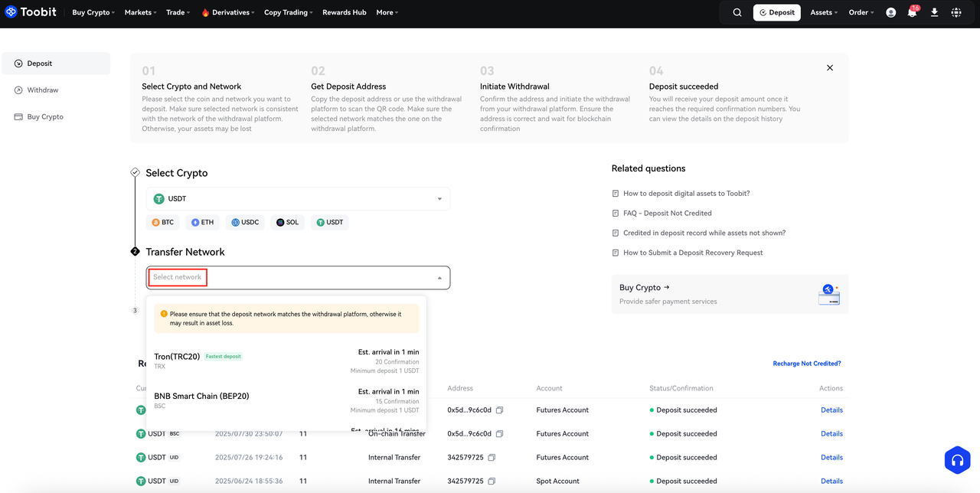Screen dimensions: 980x493
Task: Click Internal Transfer cell in 2025/07/26 row
Action: pos(394,458)
